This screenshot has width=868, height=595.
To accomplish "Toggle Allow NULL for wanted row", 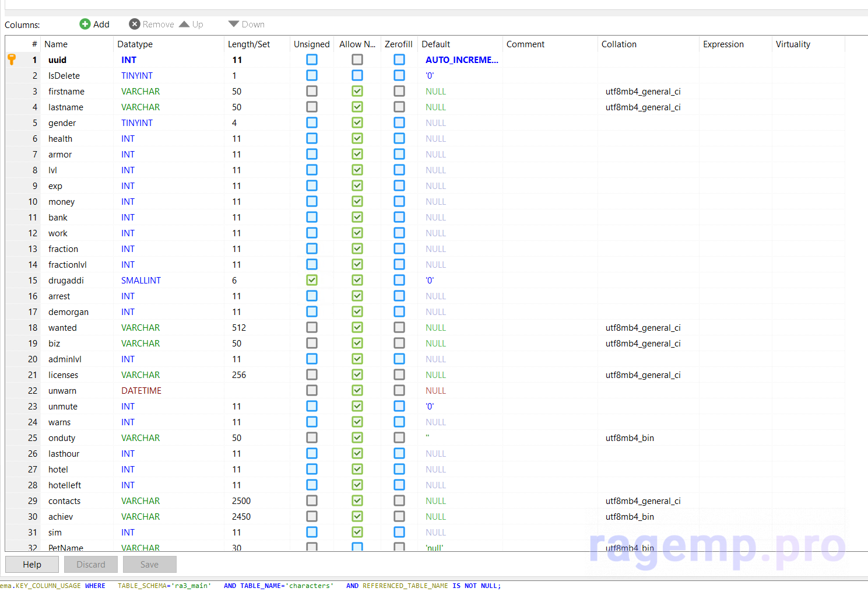I will [x=357, y=327].
